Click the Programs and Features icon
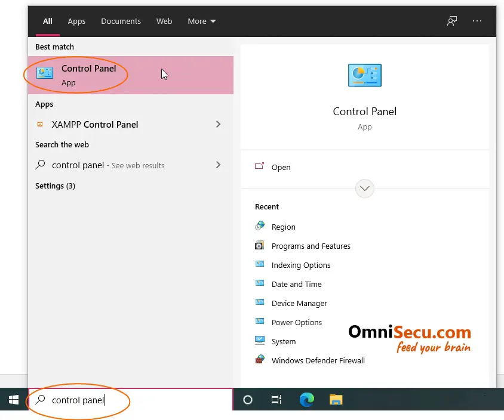504x420 pixels. pos(260,245)
